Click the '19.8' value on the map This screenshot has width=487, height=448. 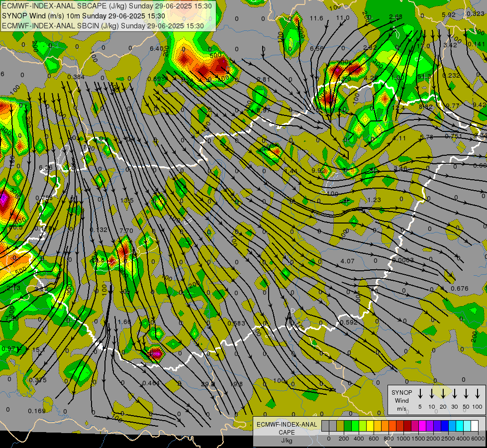tap(236, 384)
